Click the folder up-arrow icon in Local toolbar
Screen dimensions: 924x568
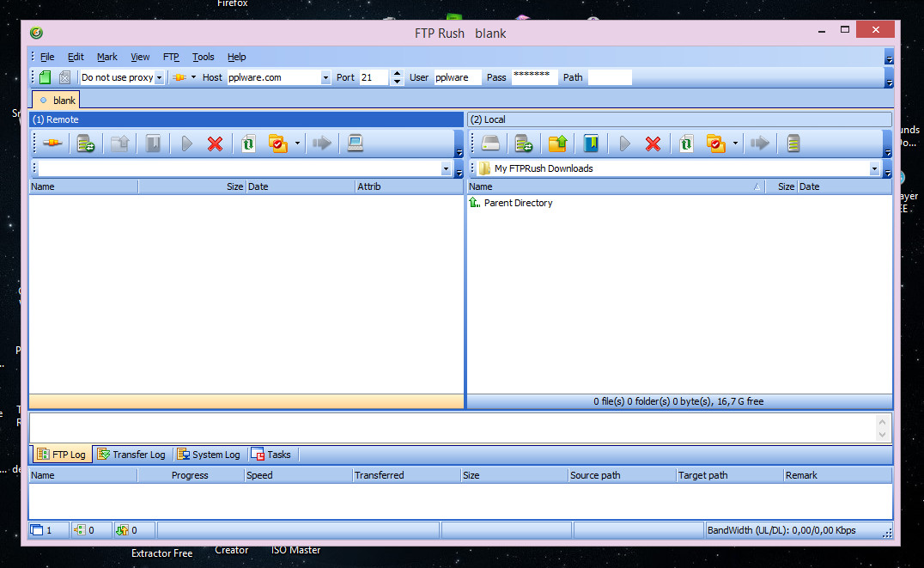point(557,144)
